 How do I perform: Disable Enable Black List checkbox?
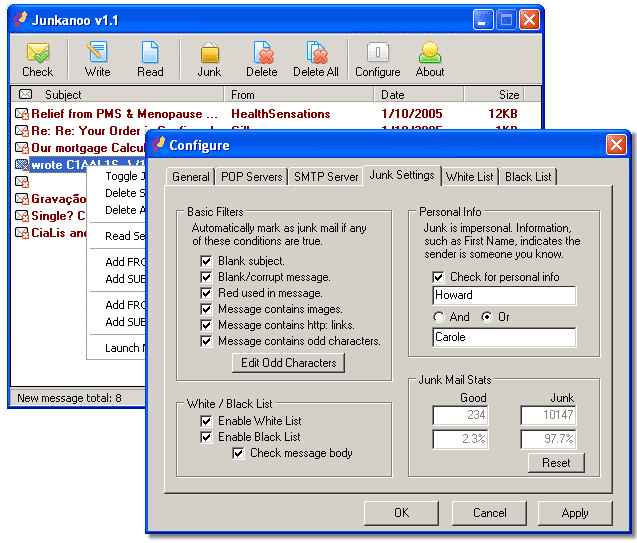tap(206, 437)
